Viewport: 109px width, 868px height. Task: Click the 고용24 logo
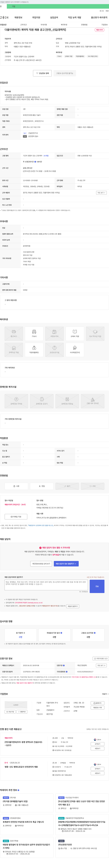click(4, 17)
